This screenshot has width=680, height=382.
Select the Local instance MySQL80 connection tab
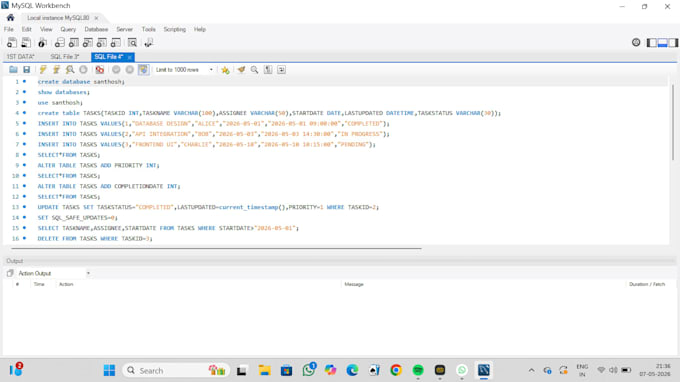click(58, 18)
